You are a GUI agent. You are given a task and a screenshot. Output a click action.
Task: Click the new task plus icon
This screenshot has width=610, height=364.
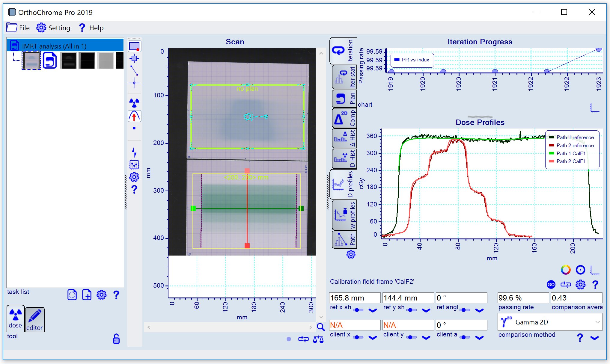87,295
